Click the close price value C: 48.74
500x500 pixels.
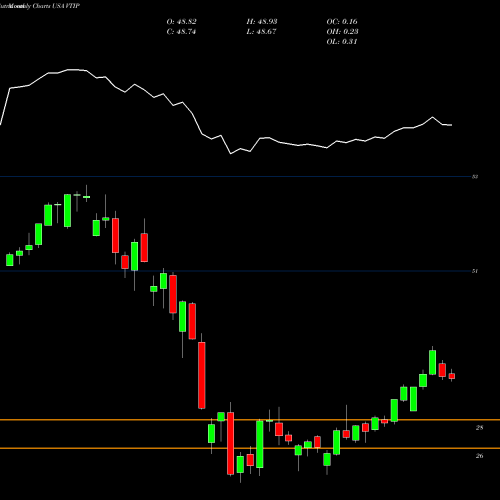(181, 32)
